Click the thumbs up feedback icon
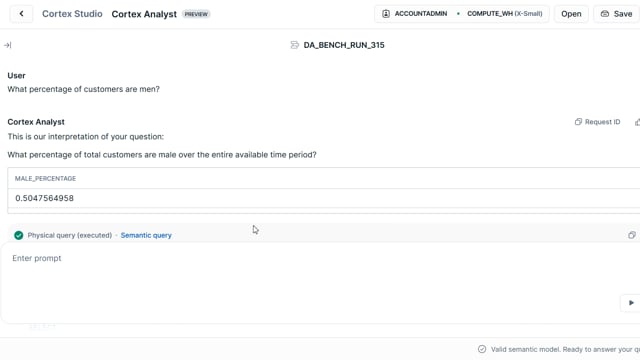This screenshot has height=360, width=640. pyautogui.click(x=637, y=122)
